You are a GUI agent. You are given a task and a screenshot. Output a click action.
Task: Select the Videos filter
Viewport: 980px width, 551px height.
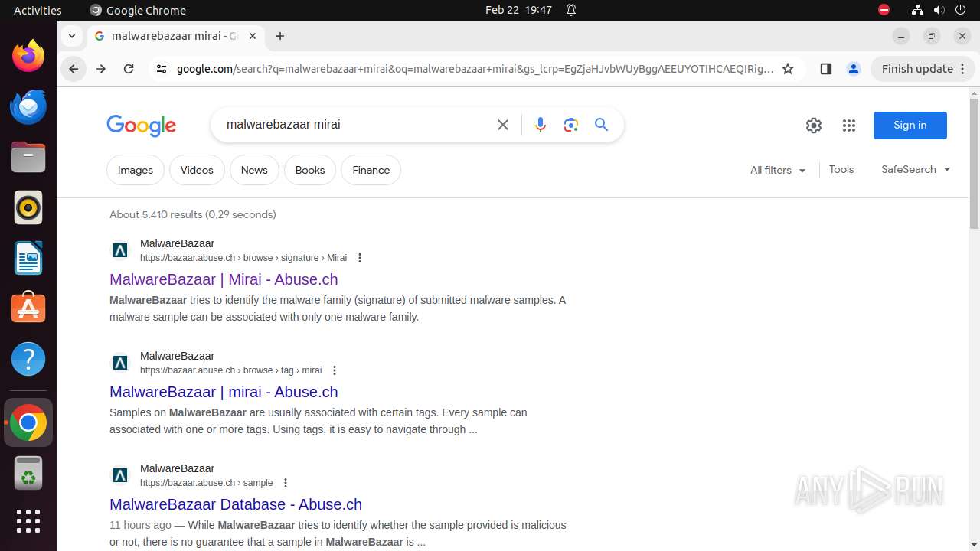click(197, 170)
